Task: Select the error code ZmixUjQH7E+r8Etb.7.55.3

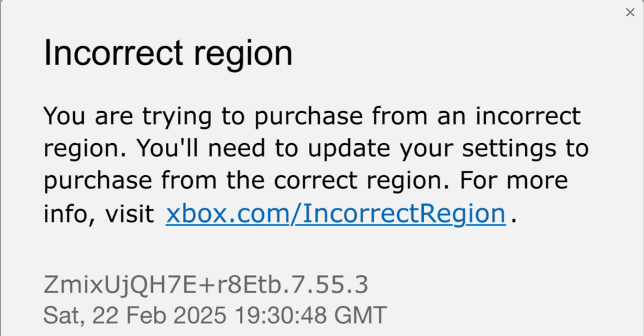Action: click(x=205, y=284)
